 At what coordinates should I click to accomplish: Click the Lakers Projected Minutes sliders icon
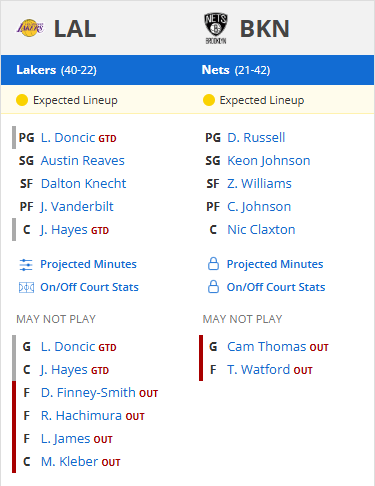pos(26,265)
